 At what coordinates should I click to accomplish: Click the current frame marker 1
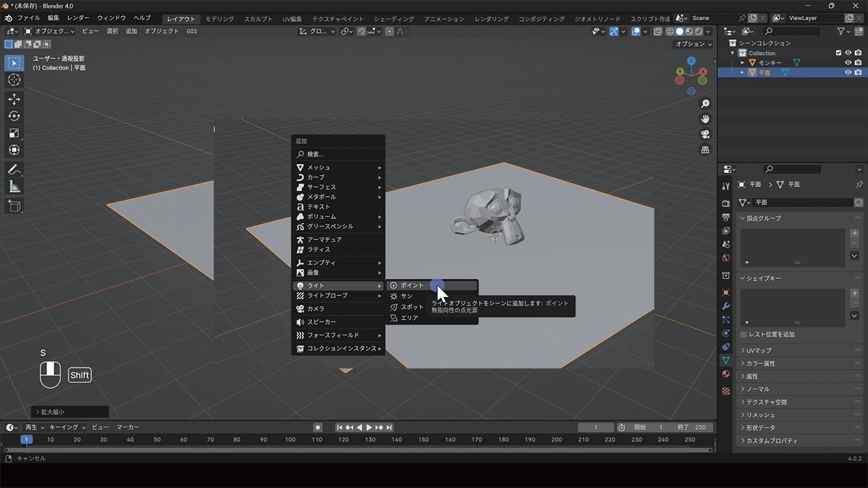(26, 440)
